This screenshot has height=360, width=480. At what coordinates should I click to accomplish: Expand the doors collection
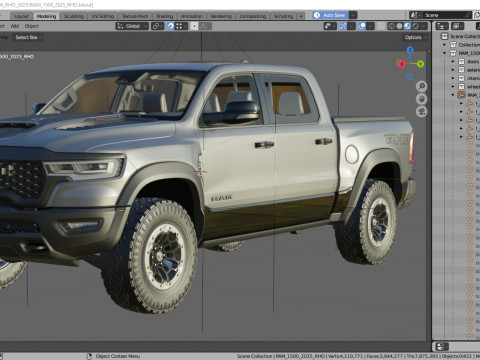[x=453, y=61]
